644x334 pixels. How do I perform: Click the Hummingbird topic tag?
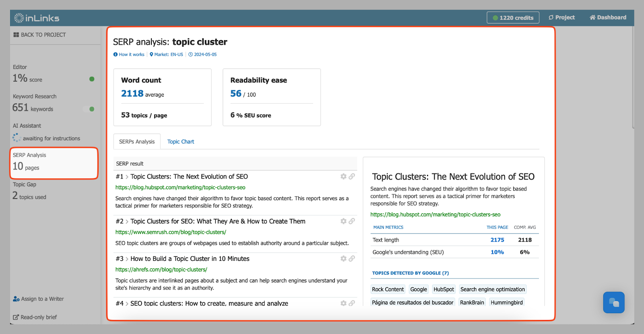pos(507,302)
